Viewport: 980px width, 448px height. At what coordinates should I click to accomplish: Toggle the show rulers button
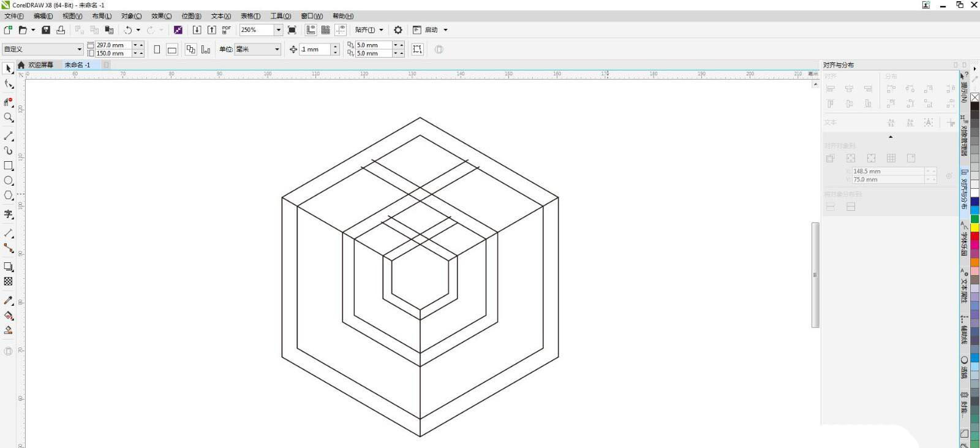311,30
